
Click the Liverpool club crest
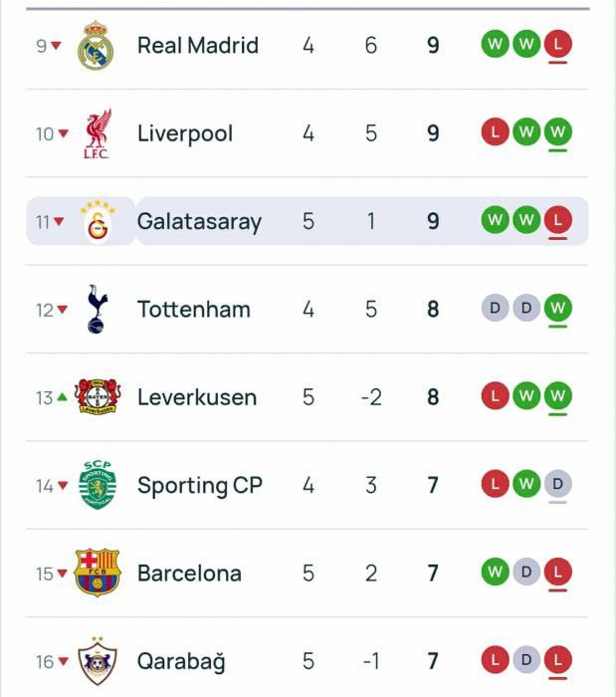(x=97, y=133)
